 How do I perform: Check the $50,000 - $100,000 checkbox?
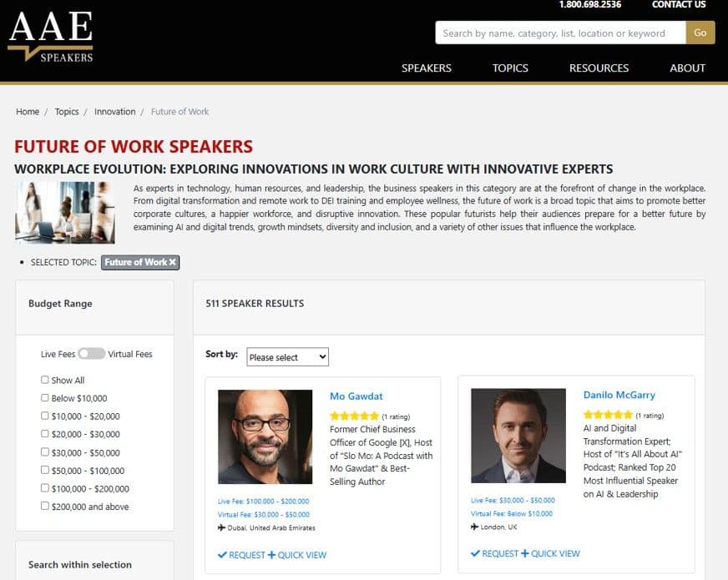click(x=44, y=470)
